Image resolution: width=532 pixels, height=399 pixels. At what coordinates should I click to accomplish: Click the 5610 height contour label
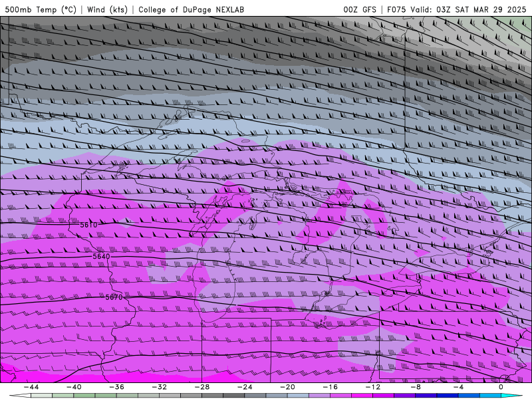point(88,225)
